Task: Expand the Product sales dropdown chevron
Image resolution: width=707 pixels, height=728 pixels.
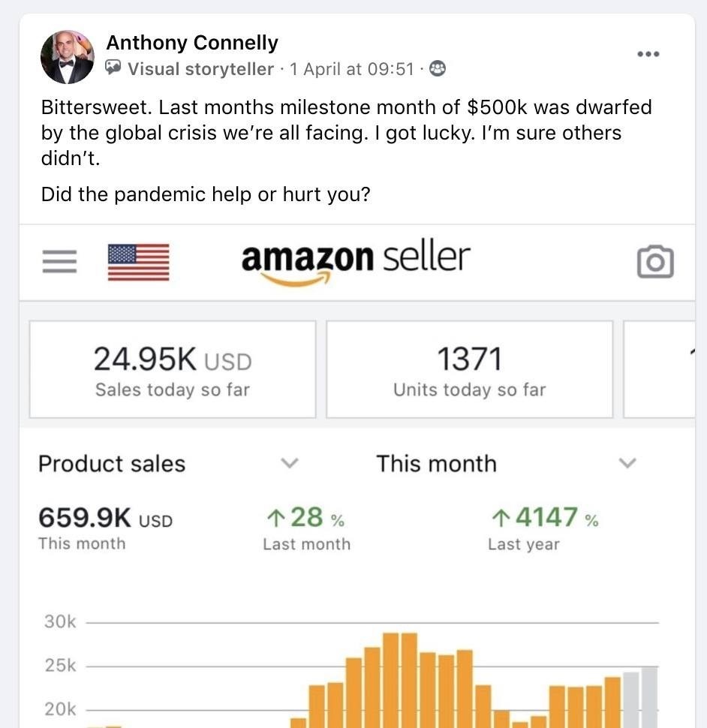Action: [x=289, y=463]
